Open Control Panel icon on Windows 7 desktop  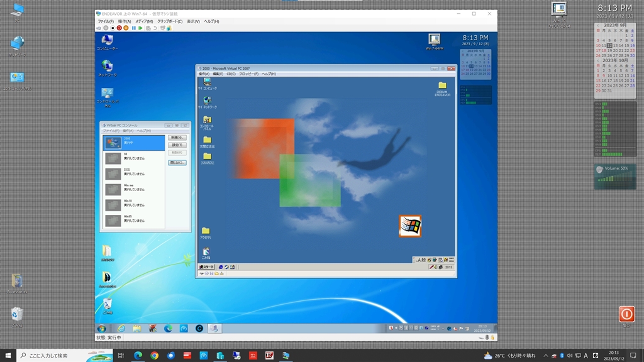click(x=107, y=97)
